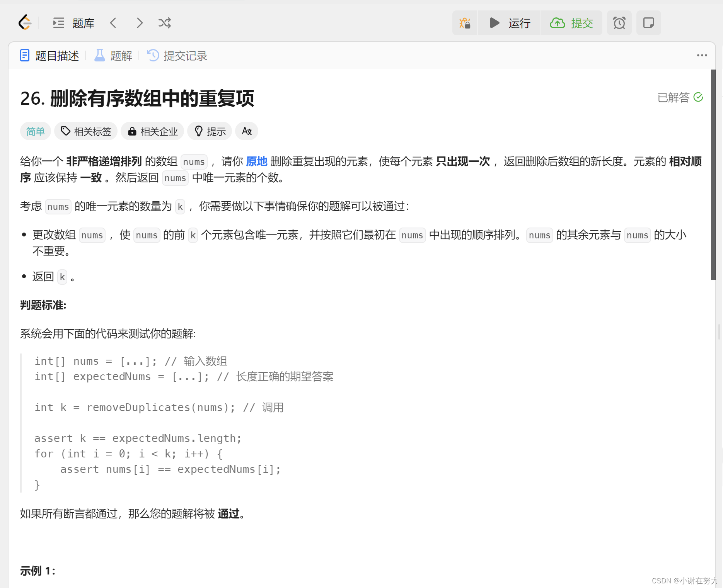Toggle language translation icon

[247, 131]
